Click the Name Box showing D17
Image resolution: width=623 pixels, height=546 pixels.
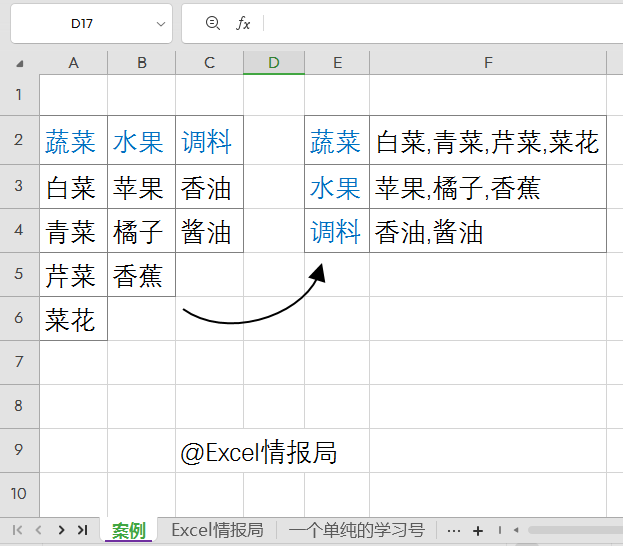91,24
